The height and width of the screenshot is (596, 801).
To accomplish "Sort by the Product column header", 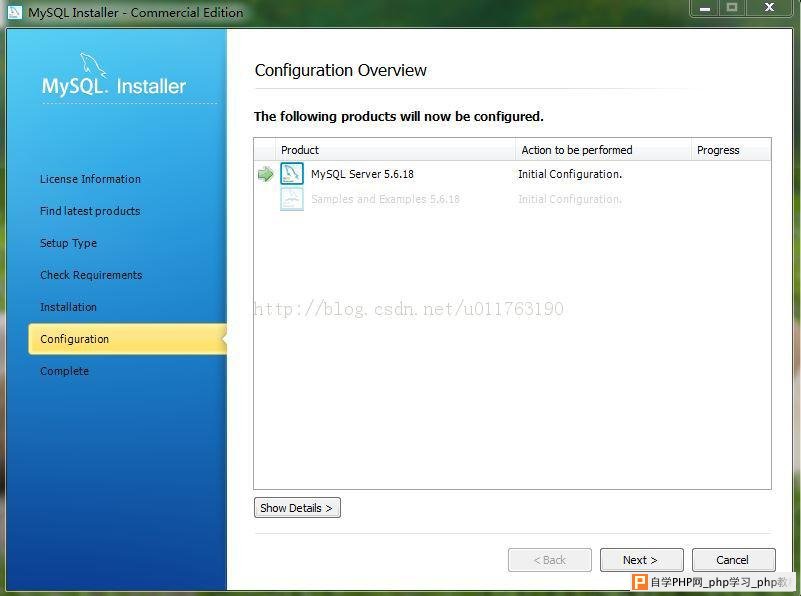I will [x=395, y=150].
